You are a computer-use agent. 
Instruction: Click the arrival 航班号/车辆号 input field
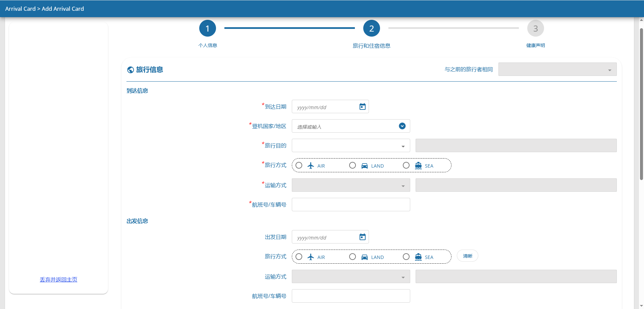(x=351, y=205)
